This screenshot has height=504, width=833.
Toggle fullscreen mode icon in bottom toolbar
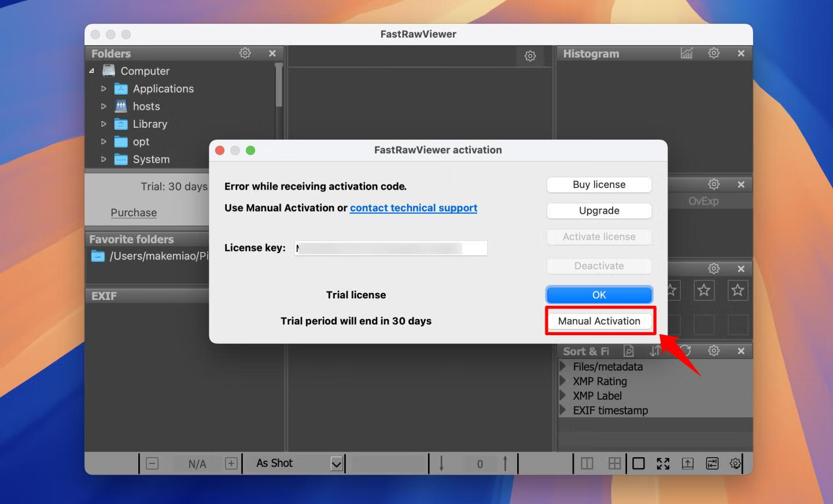[x=663, y=464]
